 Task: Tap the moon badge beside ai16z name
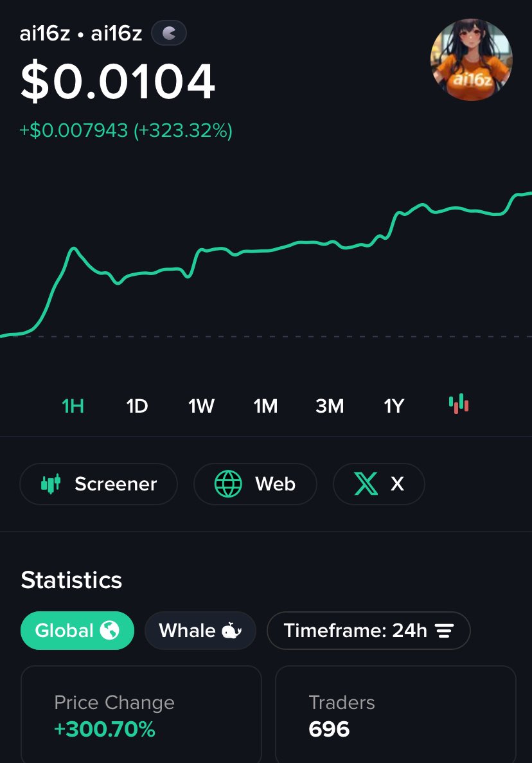pyautogui.click(x=169, y=33)
